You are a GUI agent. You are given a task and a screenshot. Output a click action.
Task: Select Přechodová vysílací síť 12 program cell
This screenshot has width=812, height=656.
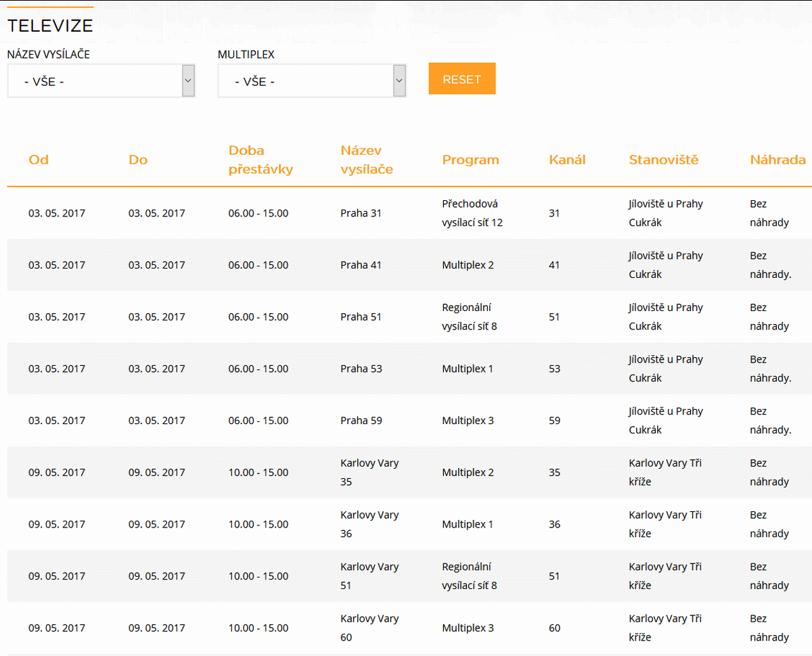pos(472,213)
